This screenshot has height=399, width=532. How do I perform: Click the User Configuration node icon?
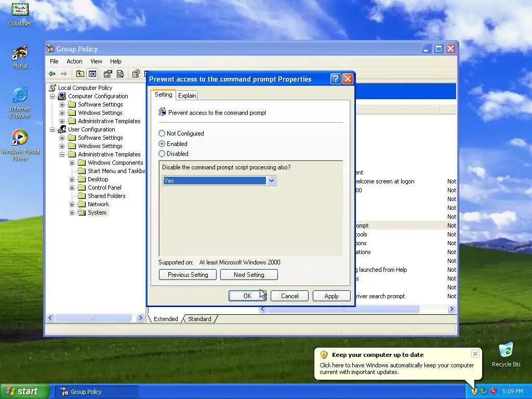62,129
